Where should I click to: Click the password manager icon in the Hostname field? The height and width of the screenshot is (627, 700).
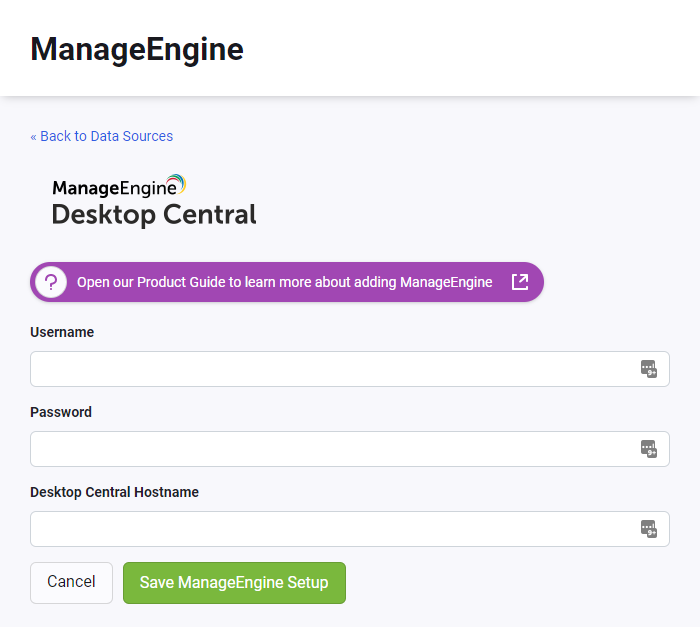click(649, 529)
